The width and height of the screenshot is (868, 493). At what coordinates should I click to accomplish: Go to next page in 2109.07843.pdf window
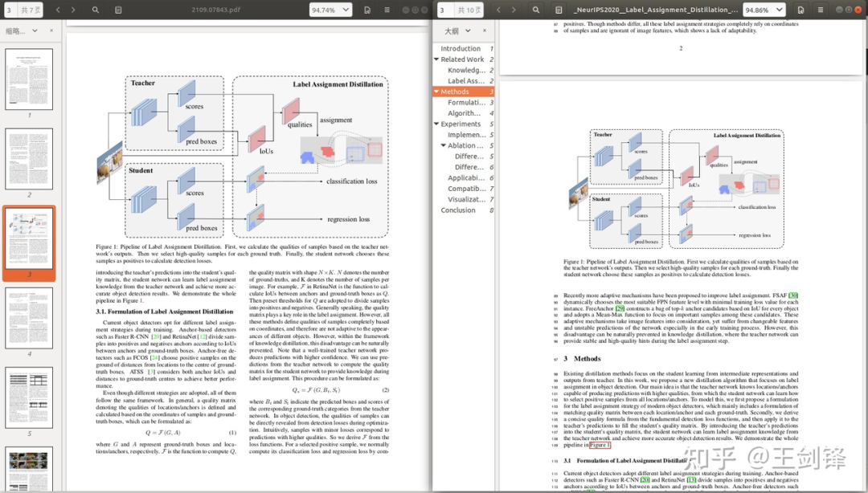pos(73,10)
